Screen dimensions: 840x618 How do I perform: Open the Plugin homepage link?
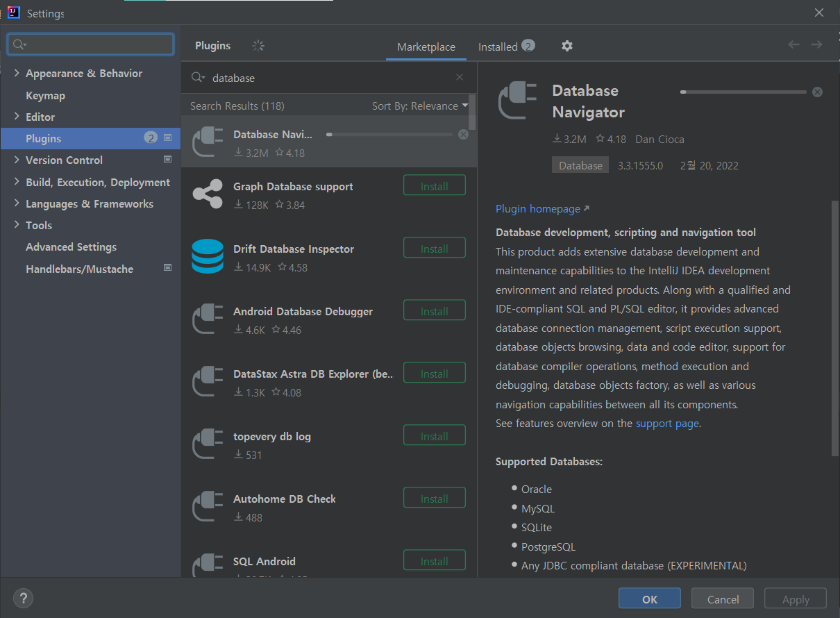click(x=542, y=208)
